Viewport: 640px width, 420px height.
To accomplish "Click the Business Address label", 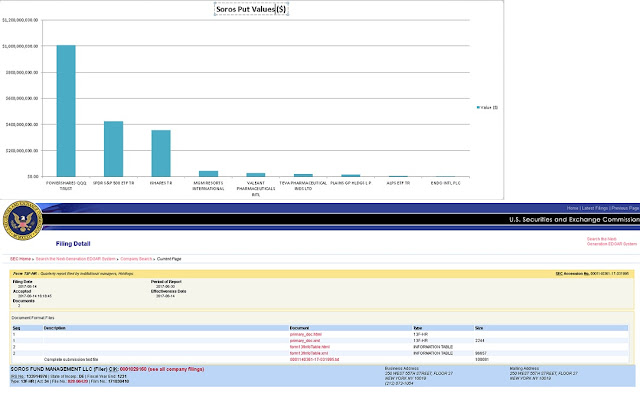I will (402, 368).
